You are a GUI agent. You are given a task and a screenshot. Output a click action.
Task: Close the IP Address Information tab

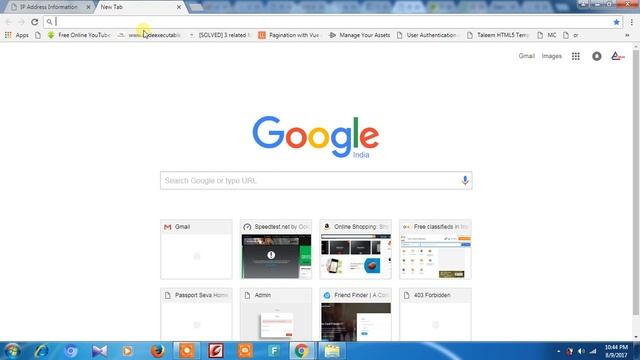(x=88, y=7)
